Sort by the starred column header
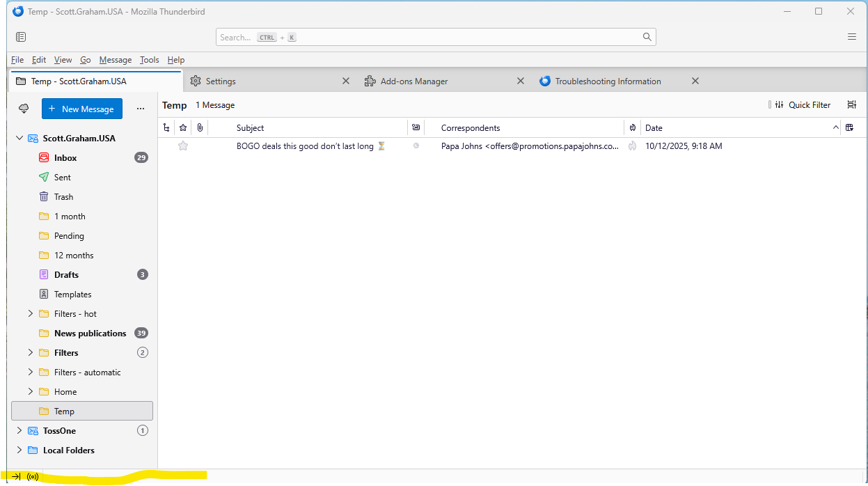 tap(183, 127)
